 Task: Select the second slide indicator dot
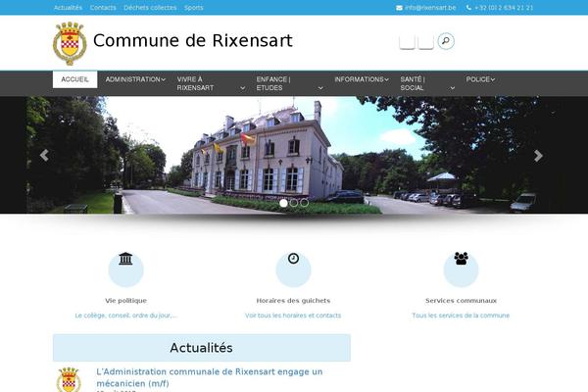(x=294, y=203)
